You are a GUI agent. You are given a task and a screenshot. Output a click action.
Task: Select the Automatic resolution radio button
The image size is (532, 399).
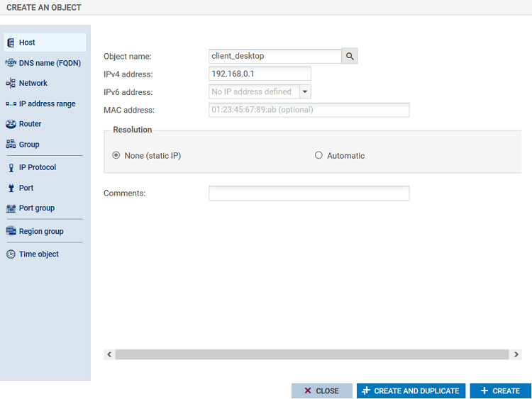[x=318, y=156]
